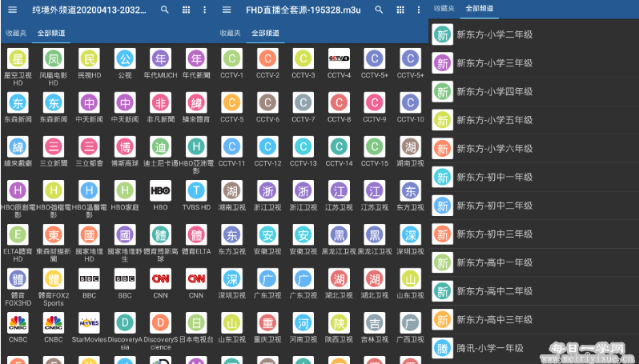This screenshot has width=639, height=364.
Task: Select the 陕西卫视 channel
Action: tap(339, 327)
